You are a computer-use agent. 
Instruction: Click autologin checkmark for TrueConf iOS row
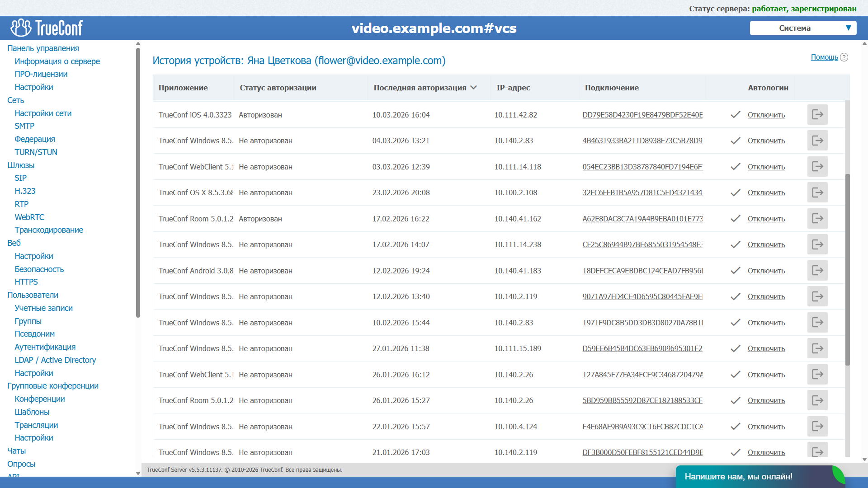[x=736, y=115]
